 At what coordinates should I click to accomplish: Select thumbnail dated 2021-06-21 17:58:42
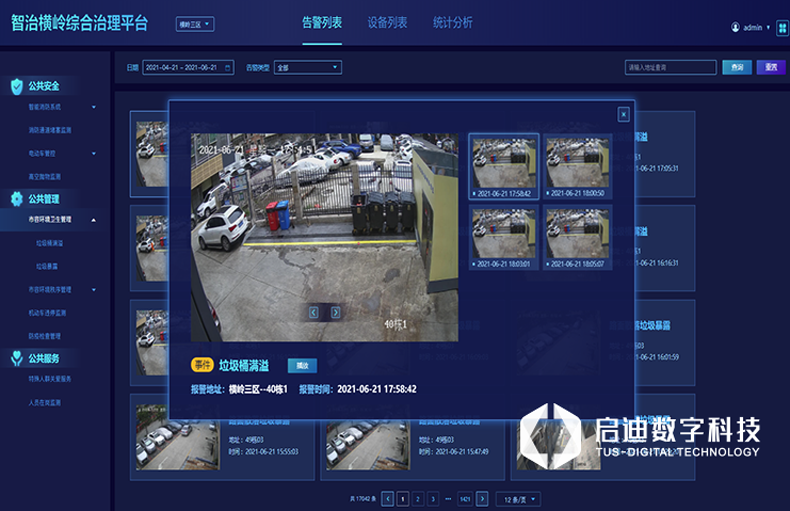point(504,166)
